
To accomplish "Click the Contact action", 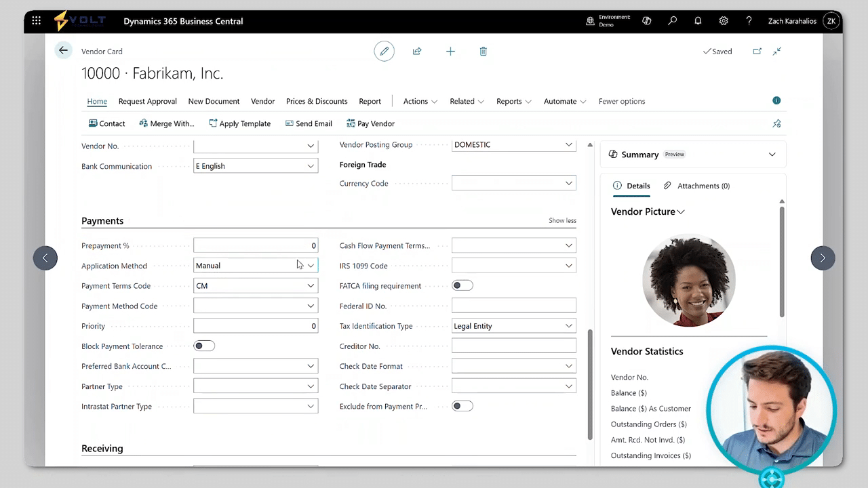I will tap(106, 123).
